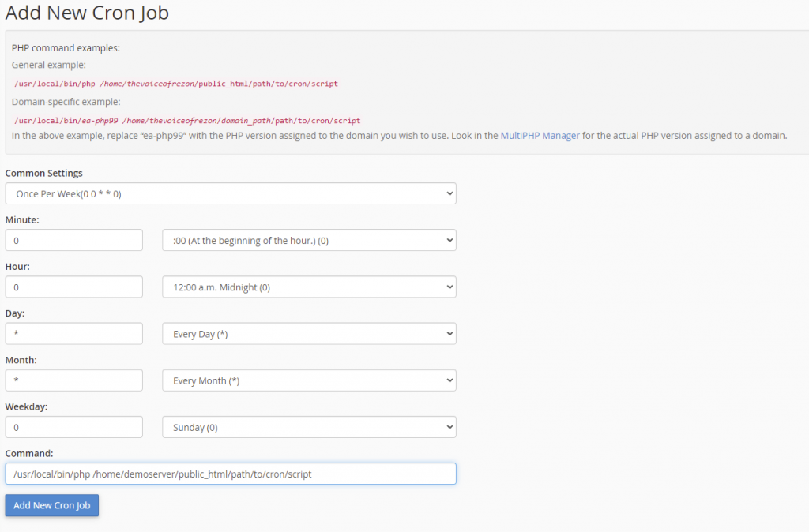Click inside the Hour text box
The height and width of the screenshot is (532, 809).
click(73, 287)
